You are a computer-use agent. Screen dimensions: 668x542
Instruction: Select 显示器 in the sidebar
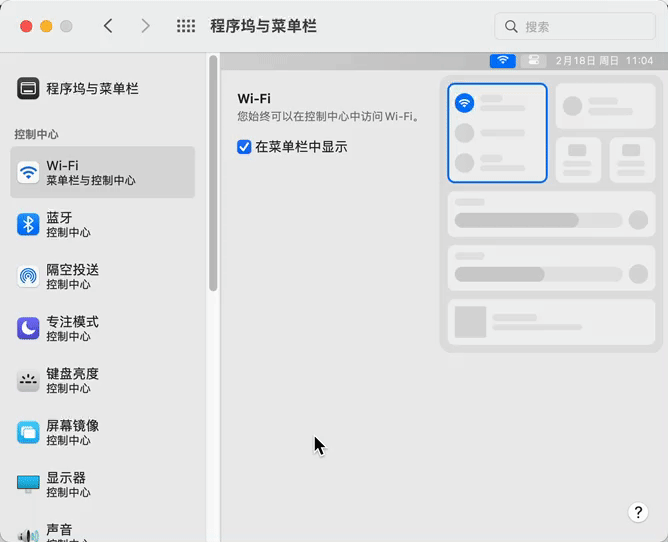pyautogui.click(x=103, y=484)
